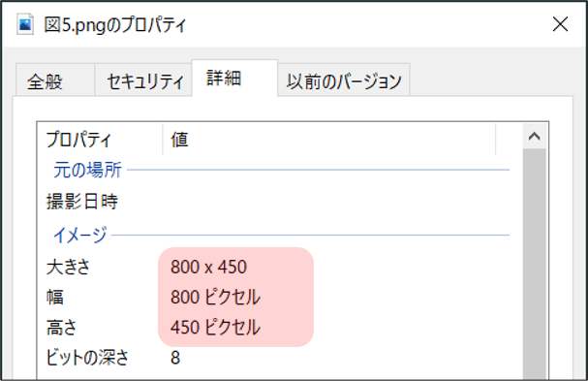Collapse the 元の場所 group header
588x381 pixels.
tap(87, 170)
